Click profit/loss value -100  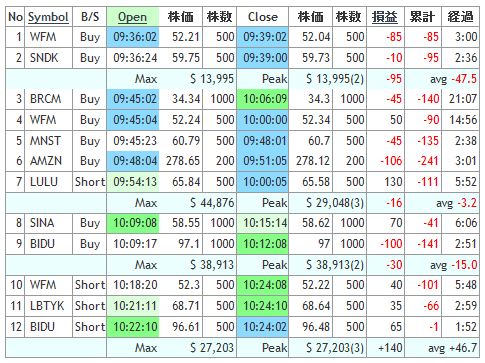point(391,244)
